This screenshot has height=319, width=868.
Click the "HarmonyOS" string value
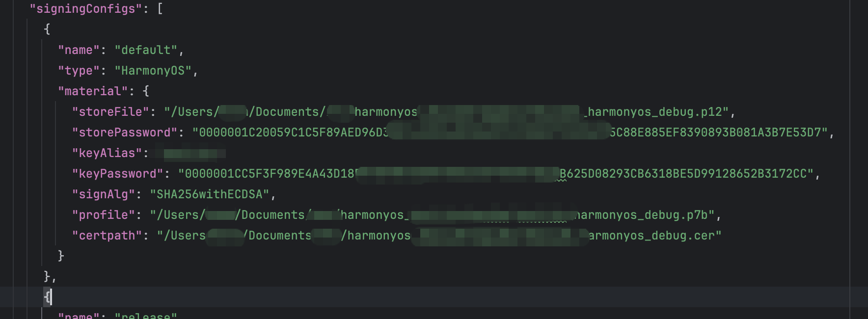[x=153, y=71]
